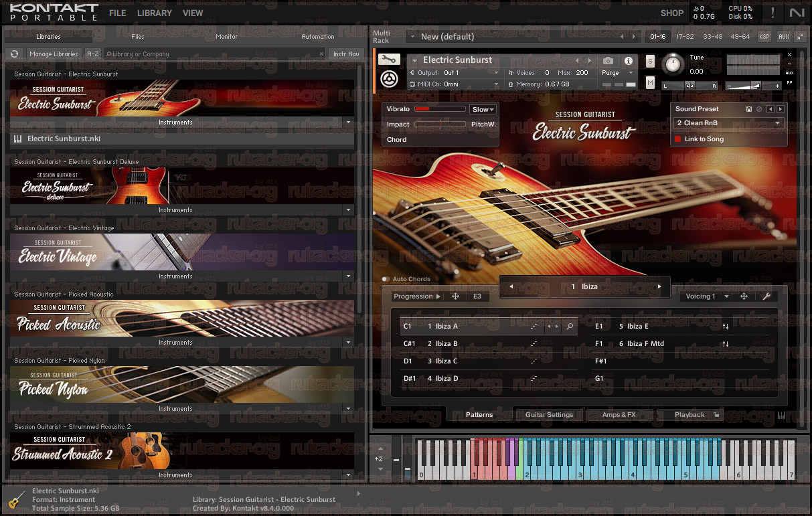Open the Vibrato speed Slow dropdown
This screenshot has height=516, width=812.
coord(483,109)
